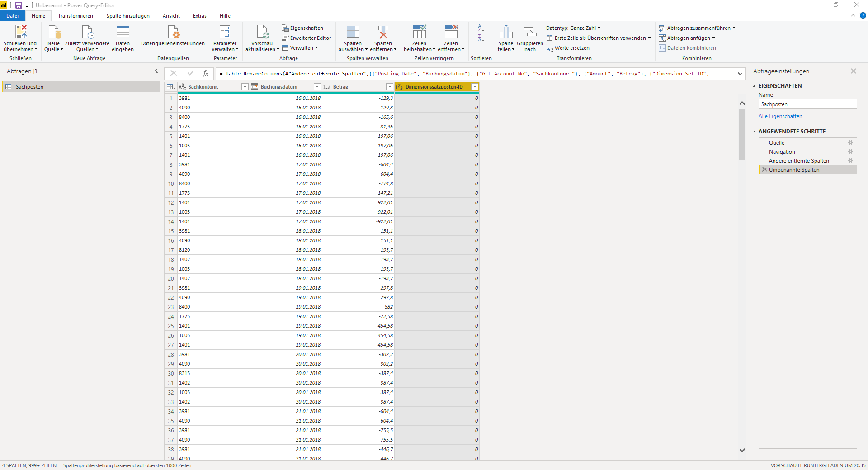Image resolution: width=868 pixels, height=470 pixels.
Task: Click Spalten entfernen icon
Action: pyautogui.click(x=383, y=32)
